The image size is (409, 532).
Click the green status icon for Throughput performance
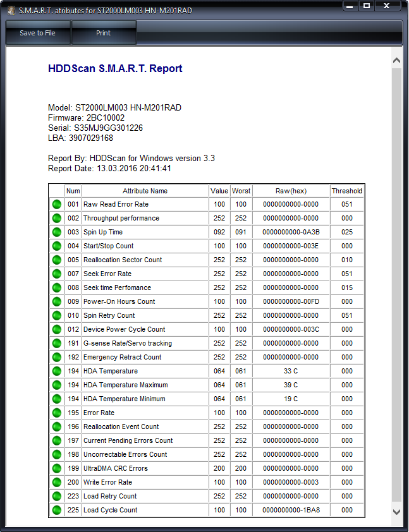tap(57, 218)
